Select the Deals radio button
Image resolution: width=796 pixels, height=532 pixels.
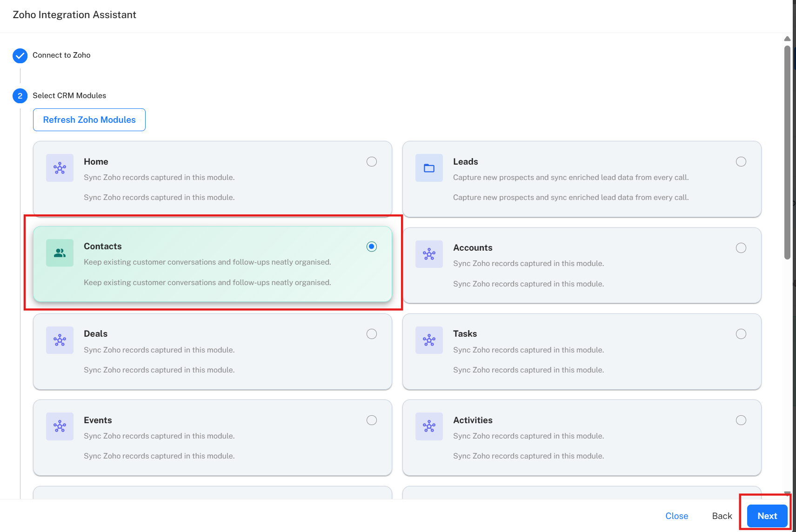[372, 334]
